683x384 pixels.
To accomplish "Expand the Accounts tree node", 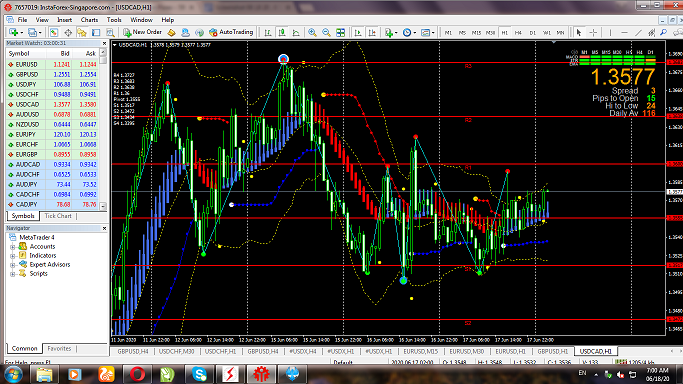I will point(13,247).
